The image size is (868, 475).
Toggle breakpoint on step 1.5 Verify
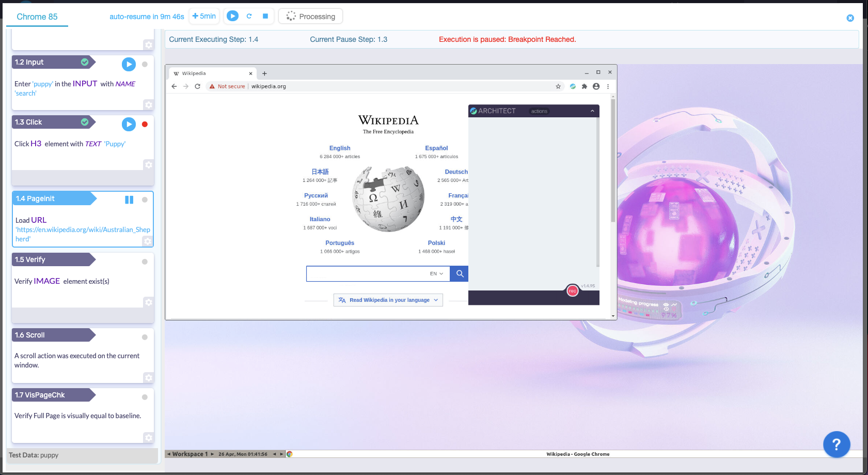click(145, 262)
